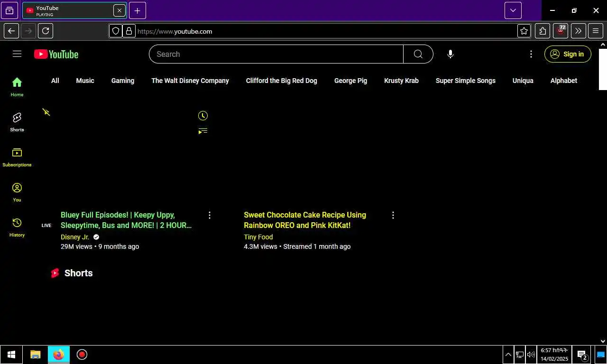Select the Uniqua chip
Image resolution: width=607 pixels, height=364 pixels.
523,81
